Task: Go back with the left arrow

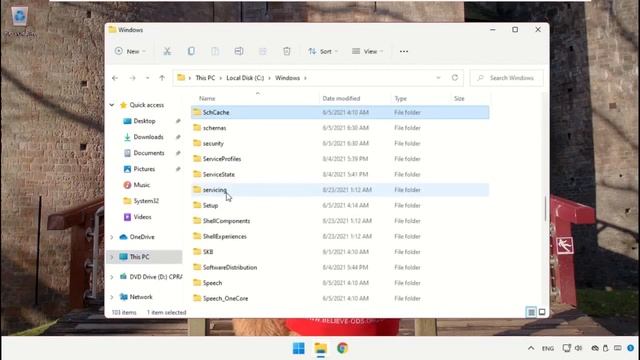Action: (115, 78)
